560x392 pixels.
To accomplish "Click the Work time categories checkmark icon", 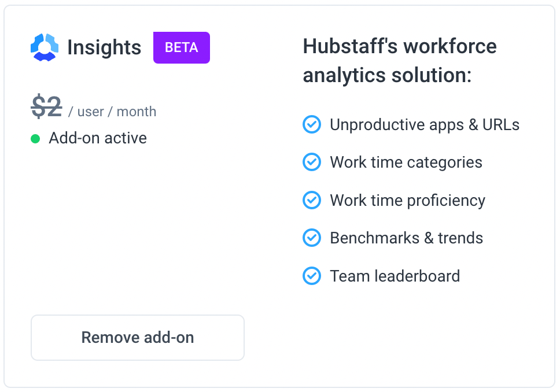I will pos(312,162).
